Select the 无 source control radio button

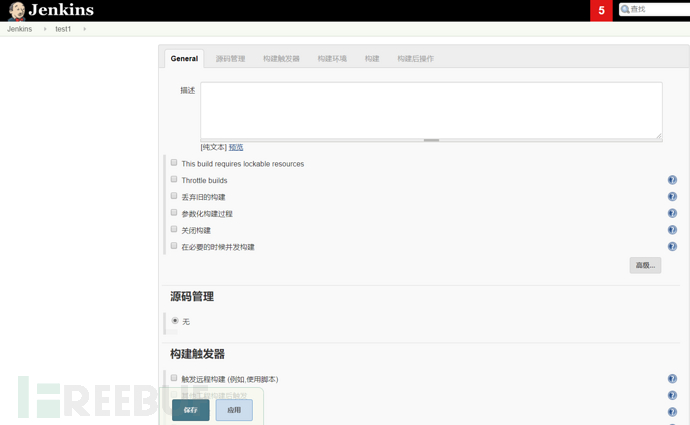pos(175,321)
